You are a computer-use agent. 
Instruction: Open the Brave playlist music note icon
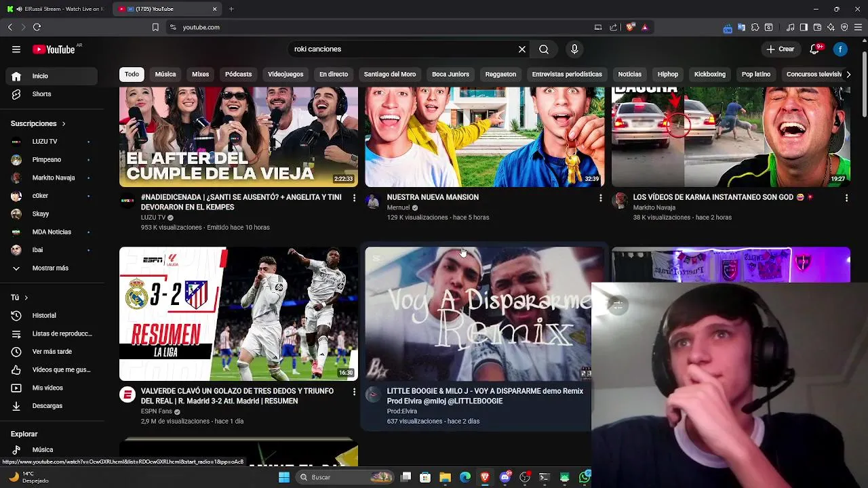790,27
